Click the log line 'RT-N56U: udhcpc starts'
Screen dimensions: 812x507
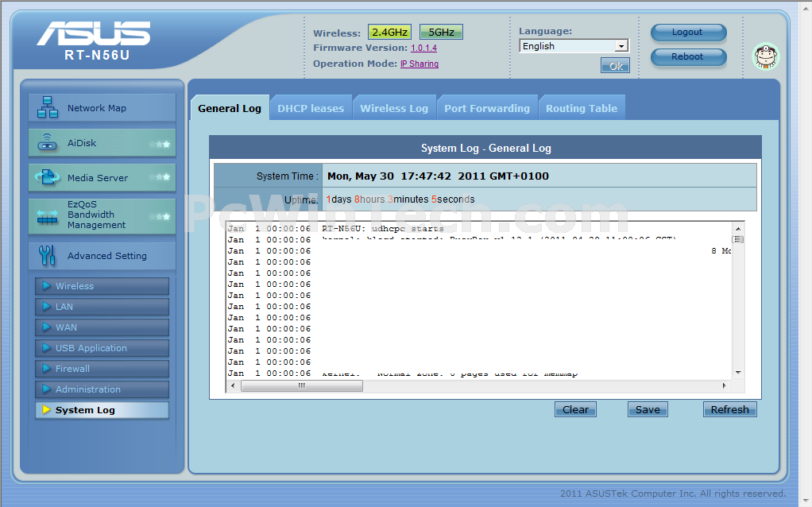point(383,228)
